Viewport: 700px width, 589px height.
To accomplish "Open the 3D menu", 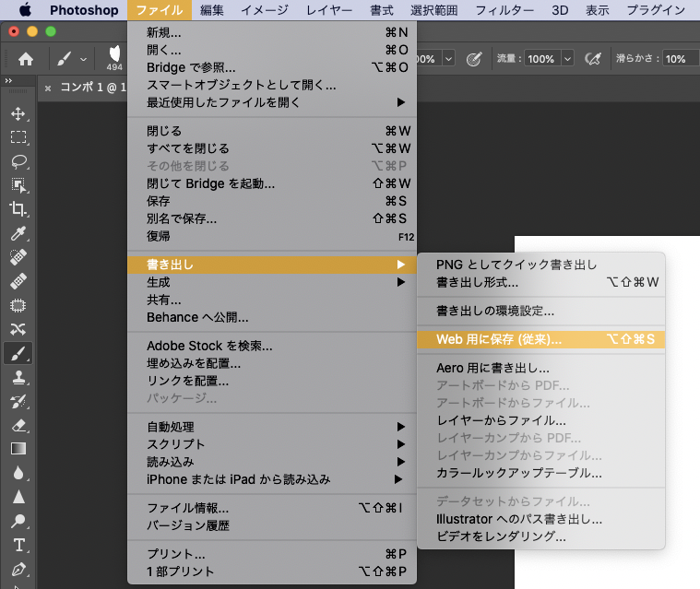I will click(560, 10).
